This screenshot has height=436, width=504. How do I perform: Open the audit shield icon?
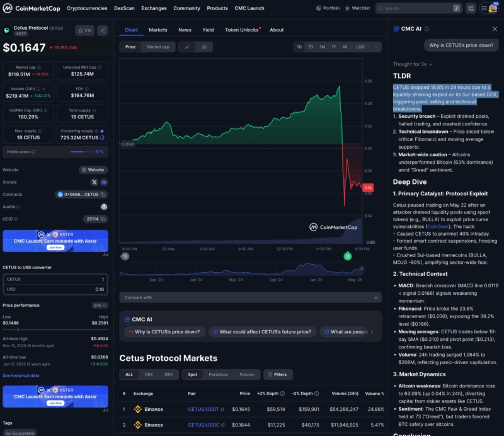point(104,207)
